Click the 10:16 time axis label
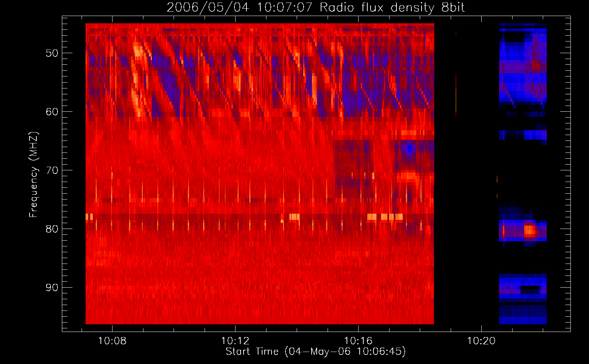589x364 pixels. click(358, 341)
